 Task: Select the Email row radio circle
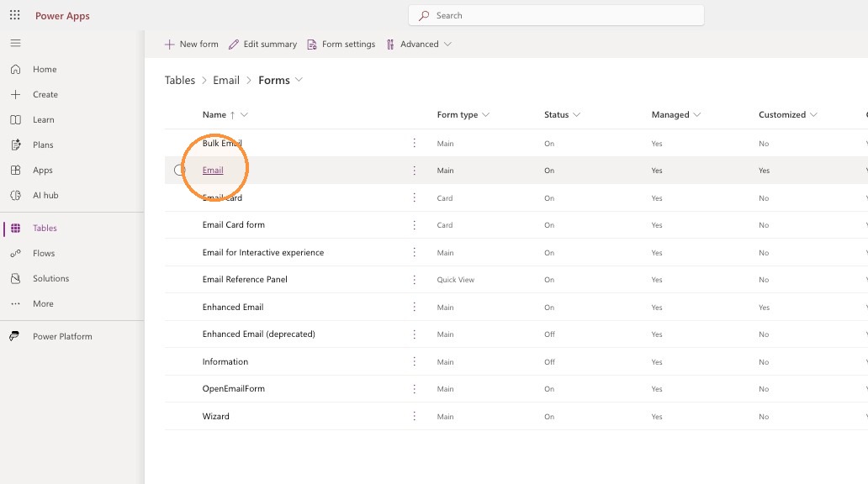179,170
